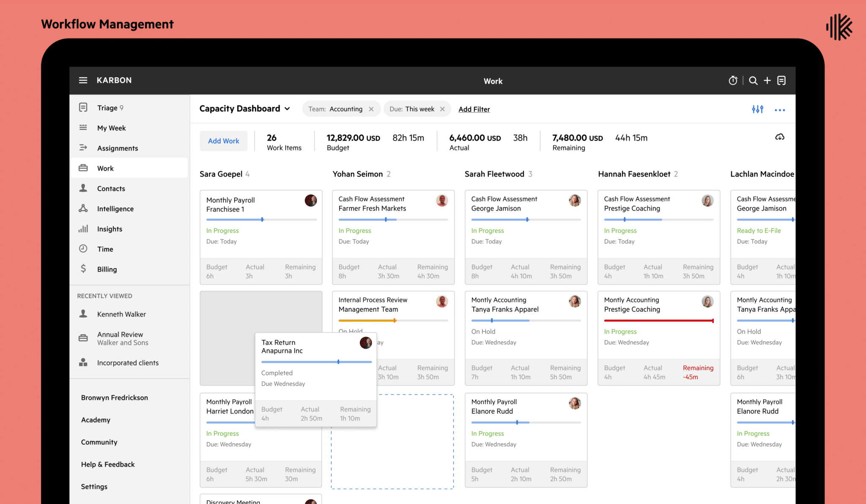The width and height of the screenshot is (866, 504).
Task: Click progress bar on Monthly Payroll Franchisee 1
Action: (261, 220)
